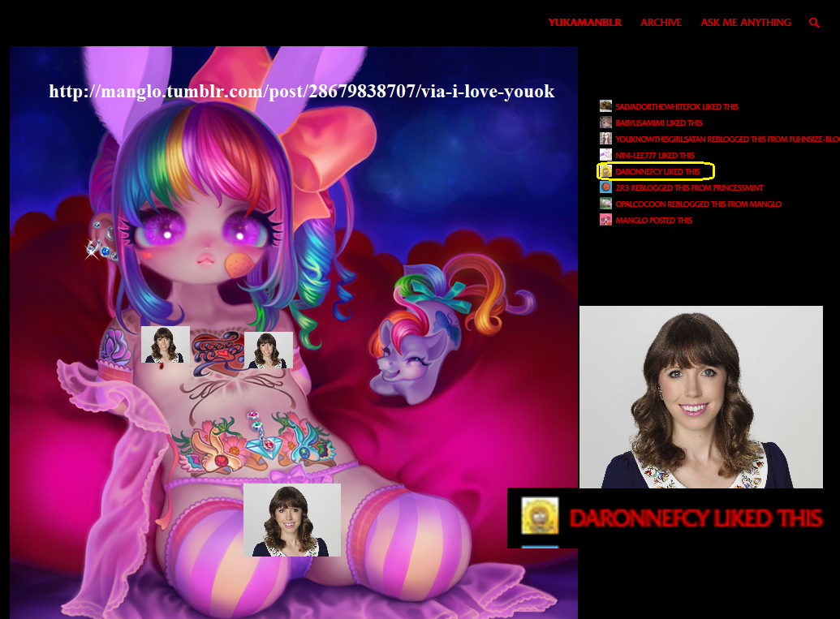Image resolution: width=840 pixels, height=619 pixels.
Task: Click MANGLO's avatar beside POSTED THIS
Action: point(605,220)
